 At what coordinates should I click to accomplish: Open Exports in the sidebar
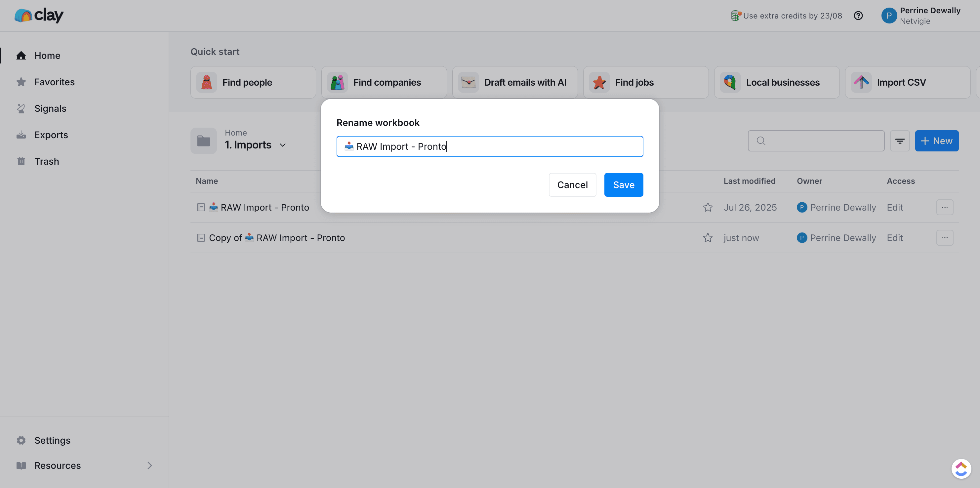(x=51, y=135)
